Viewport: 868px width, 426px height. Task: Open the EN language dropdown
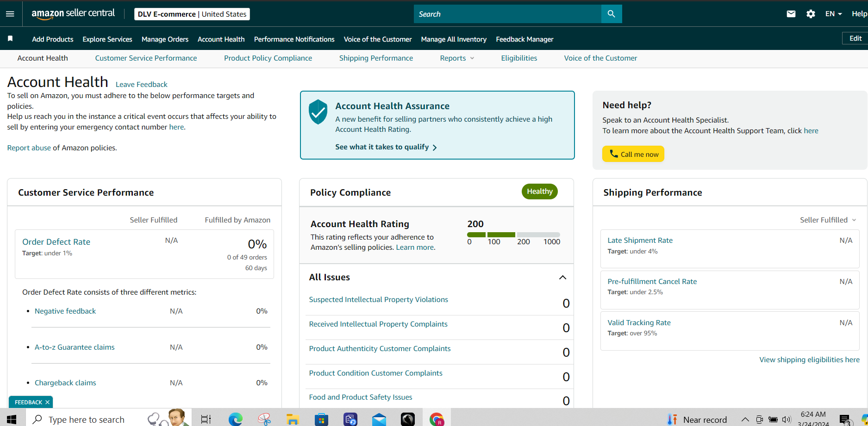click(833, 14)
